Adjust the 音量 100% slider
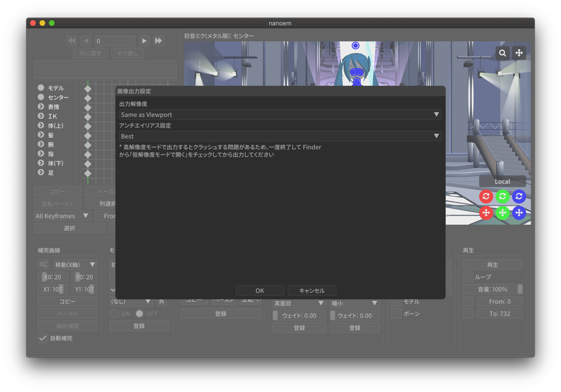The image size is (561, 392). 493,289
